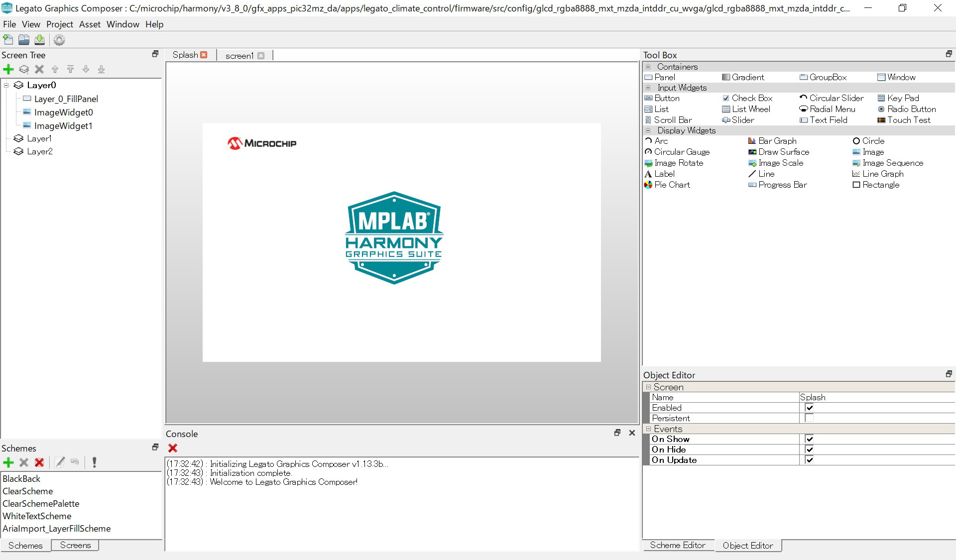
Task: Toggle the screen Enabled checkbox
Action: [x=809, y=408]
